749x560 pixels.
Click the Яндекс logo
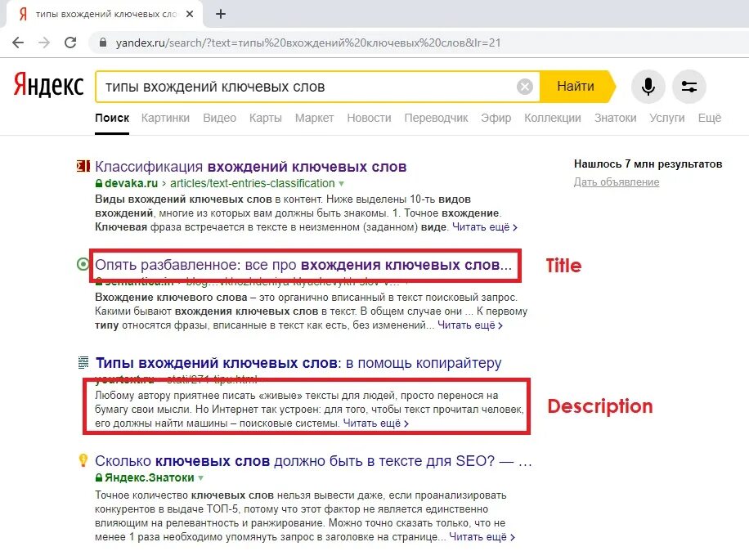pos(47,85)
